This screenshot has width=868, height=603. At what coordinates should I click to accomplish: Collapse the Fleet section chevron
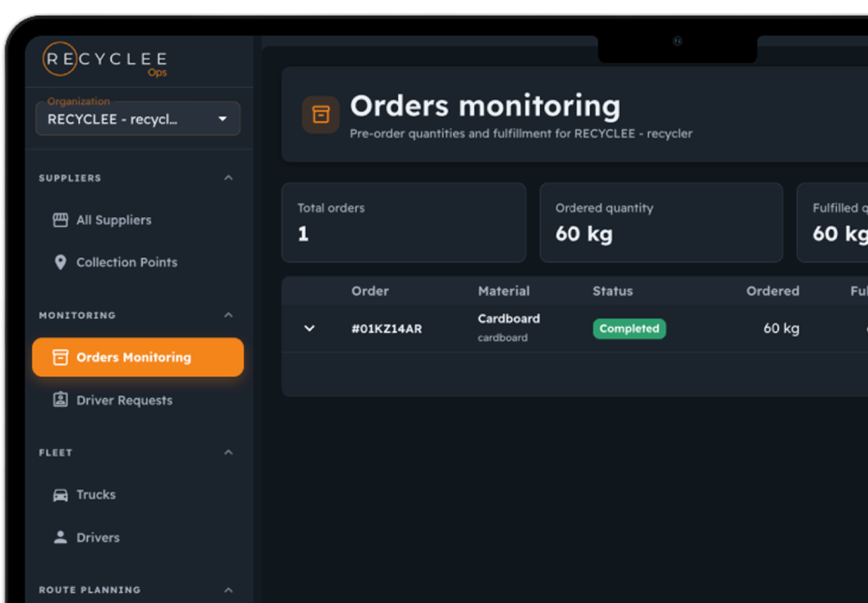coord(228,452)
